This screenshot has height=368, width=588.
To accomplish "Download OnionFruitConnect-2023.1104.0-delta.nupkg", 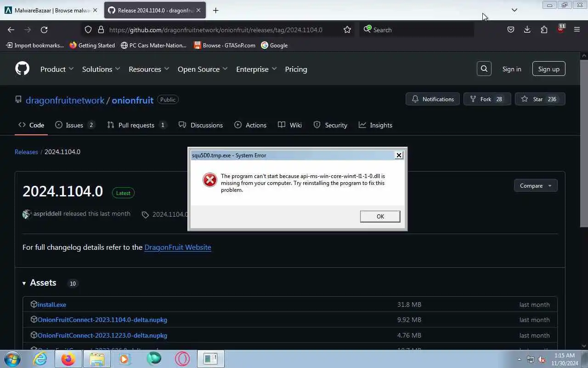I will point(102,320).
